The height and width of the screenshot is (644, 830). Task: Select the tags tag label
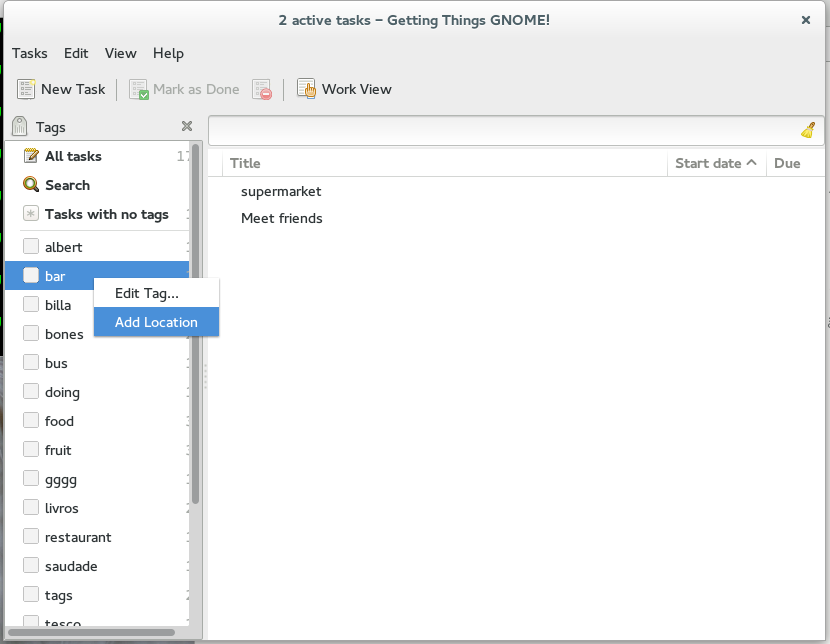pyautogui.click(x=59, y=596)
